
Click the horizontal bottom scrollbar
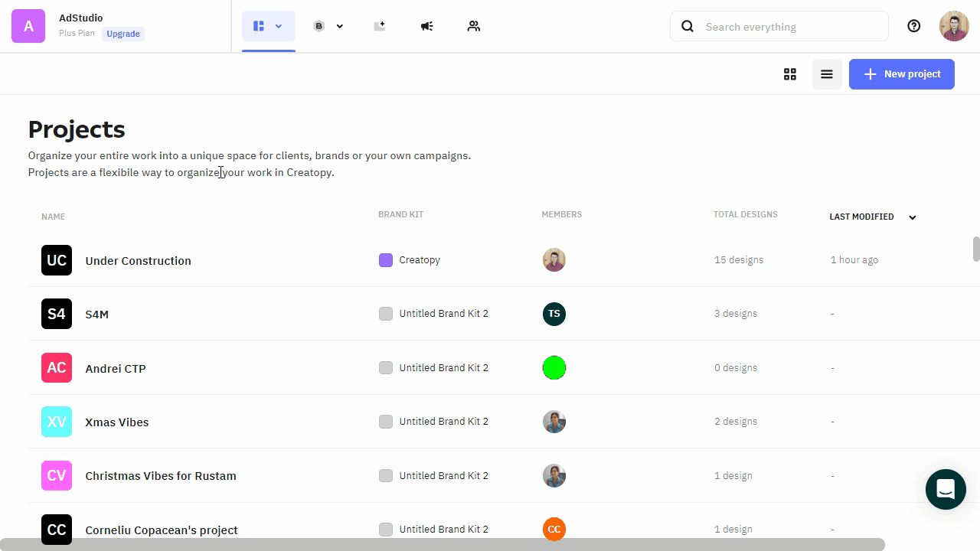coord(443,544)
